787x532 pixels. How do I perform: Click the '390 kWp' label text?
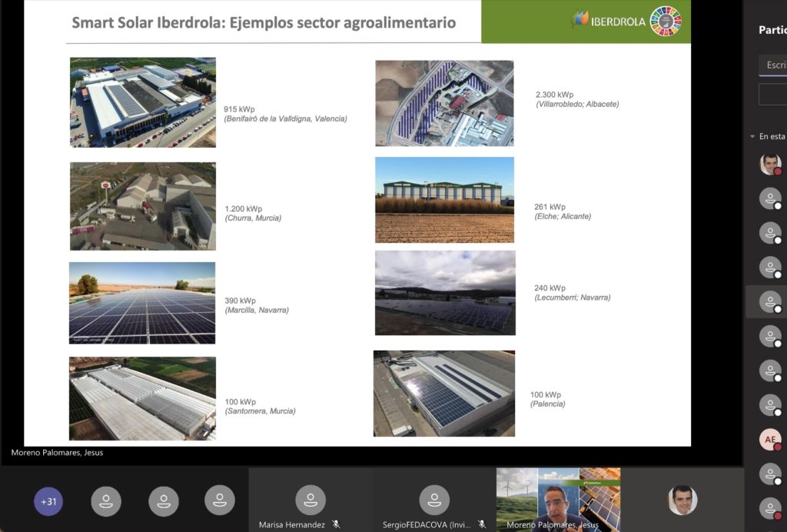click(240, 300)
